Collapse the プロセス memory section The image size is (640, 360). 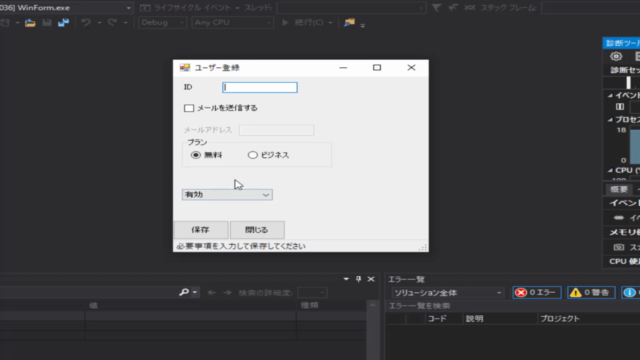[x=610, y=120]
